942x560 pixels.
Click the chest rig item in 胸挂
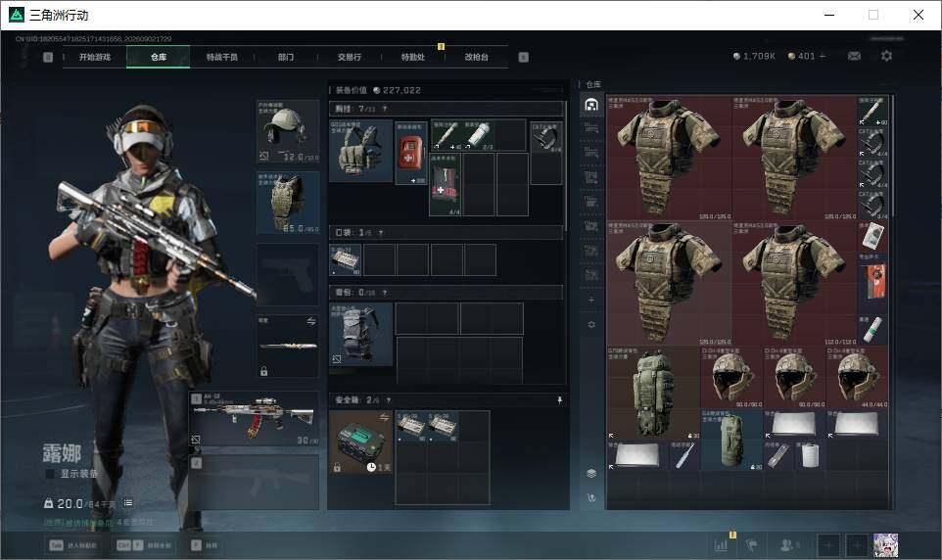coord(360,151)
